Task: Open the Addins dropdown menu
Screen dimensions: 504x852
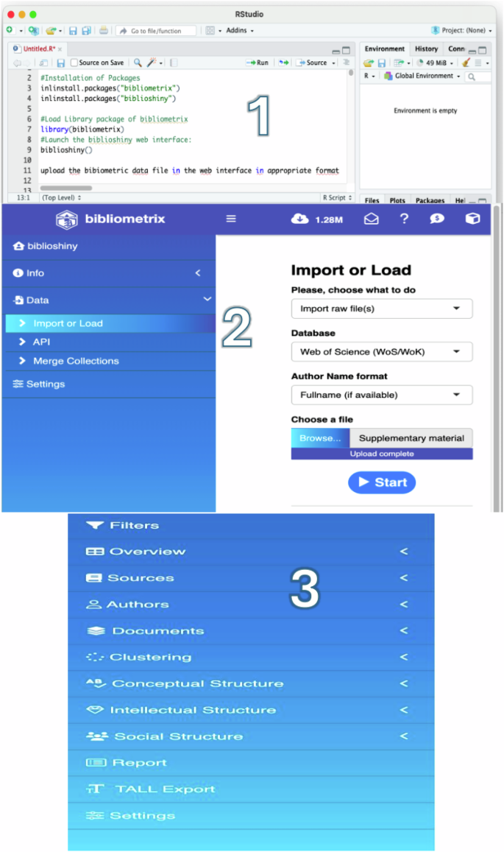Action: [x=240, y=31]
